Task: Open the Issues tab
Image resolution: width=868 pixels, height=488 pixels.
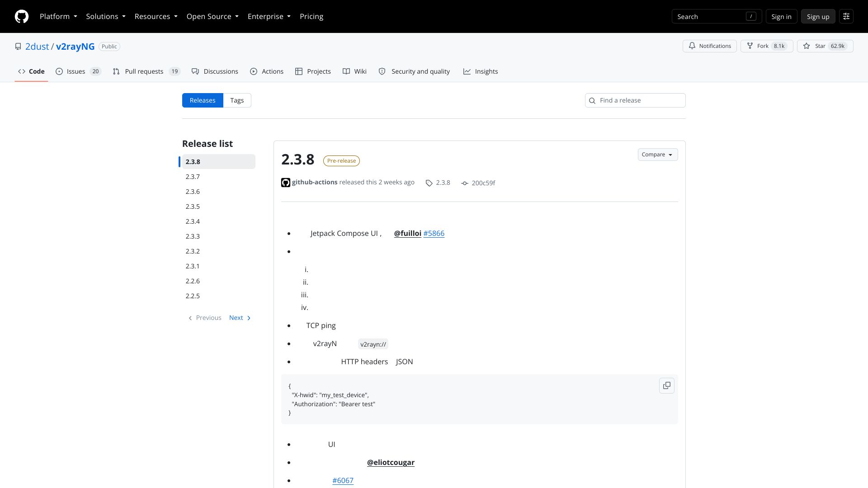Action: pyautogui.click(x=78, y=71)
